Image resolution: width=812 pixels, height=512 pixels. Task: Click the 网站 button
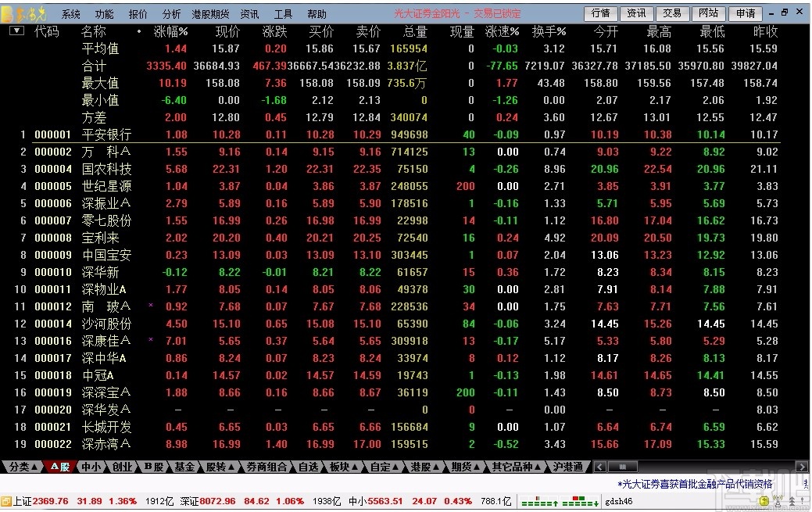point(708,13)
